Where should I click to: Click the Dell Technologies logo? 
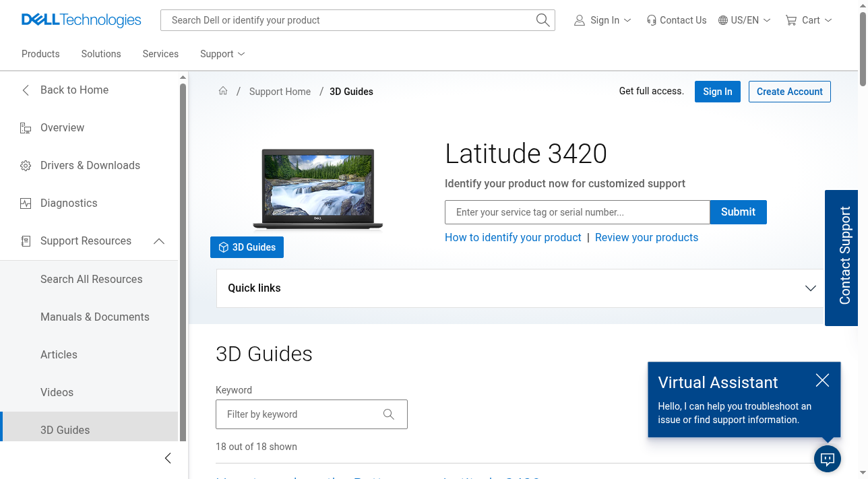pyautogui.click(x=82, y=20)
